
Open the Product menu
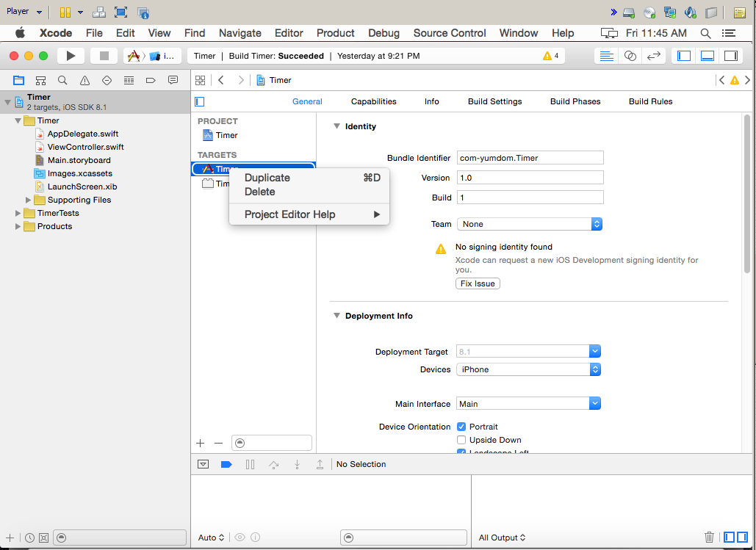335,33
